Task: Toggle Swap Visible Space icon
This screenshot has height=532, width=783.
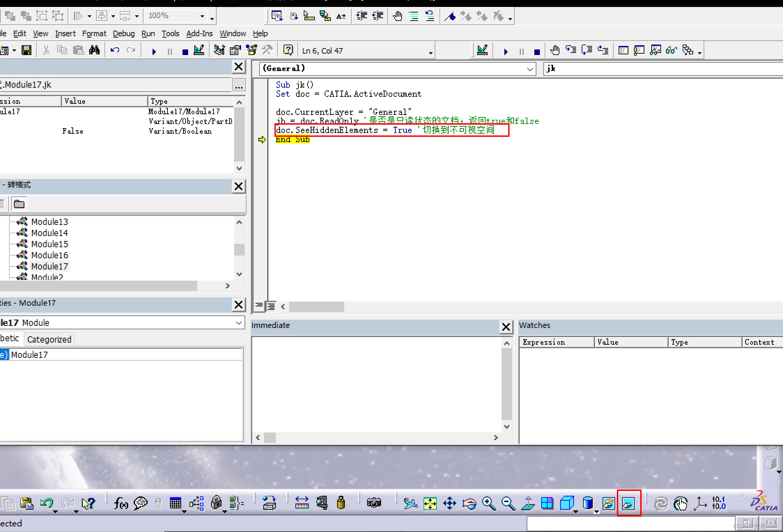Action: 629,503
